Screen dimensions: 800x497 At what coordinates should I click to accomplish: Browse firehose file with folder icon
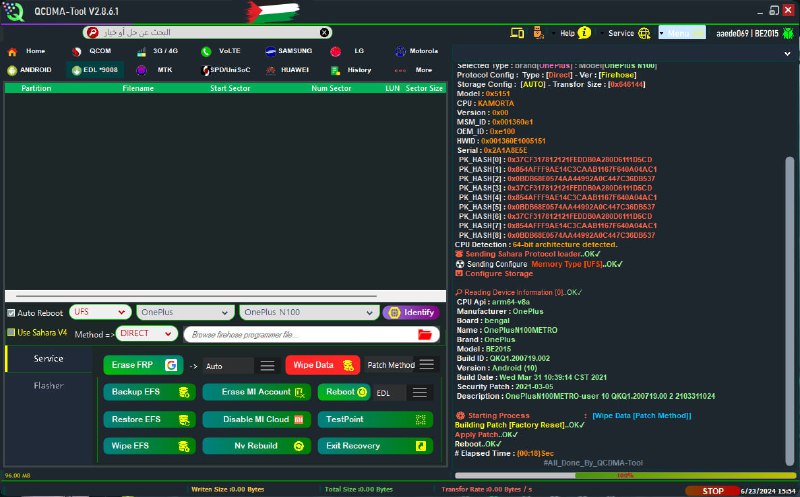[x=424, y=335]
